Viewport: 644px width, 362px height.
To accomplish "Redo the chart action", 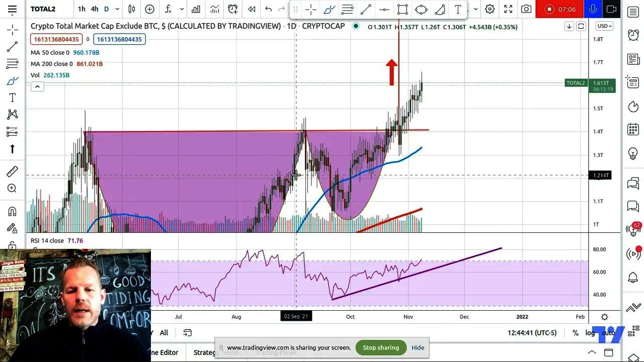I will coord(282,9).
